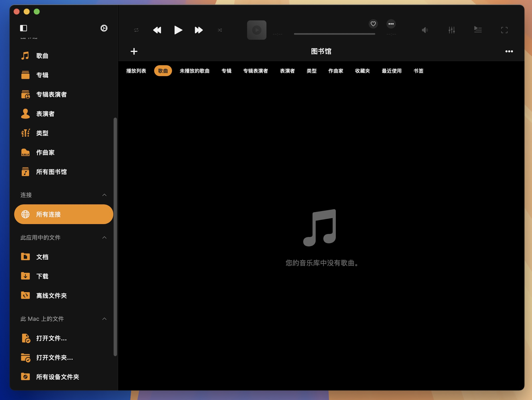This screenshot has width=532, height=400.
Task: Click 打开文件... to open a file
Action: pyautogui.click(x=51, y=338)
